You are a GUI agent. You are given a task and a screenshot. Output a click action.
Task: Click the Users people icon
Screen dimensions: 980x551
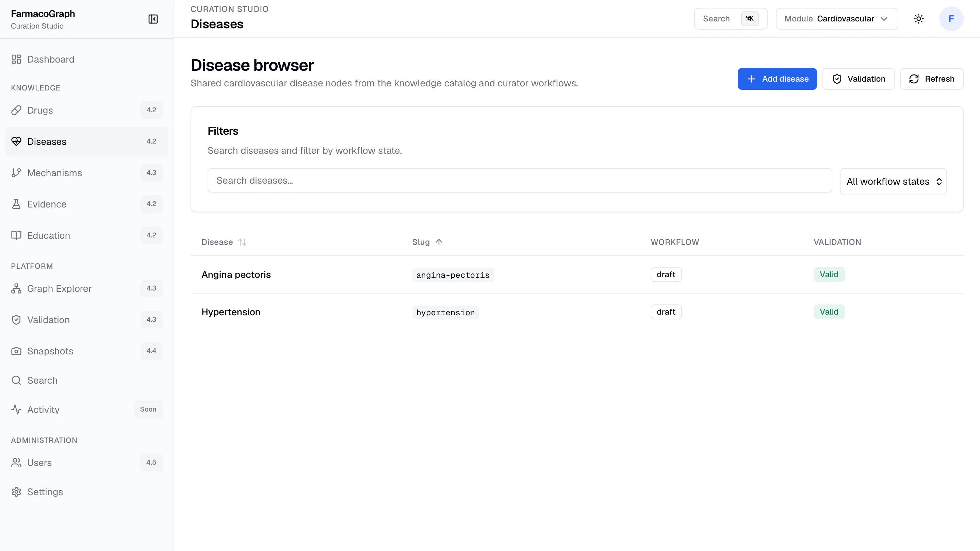[16, 463]
